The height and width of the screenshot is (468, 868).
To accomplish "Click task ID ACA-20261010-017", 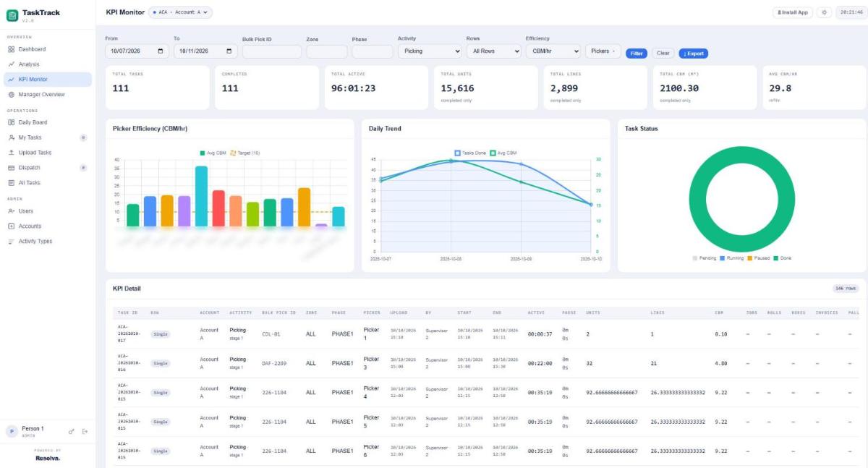I will tap(129, 334).
